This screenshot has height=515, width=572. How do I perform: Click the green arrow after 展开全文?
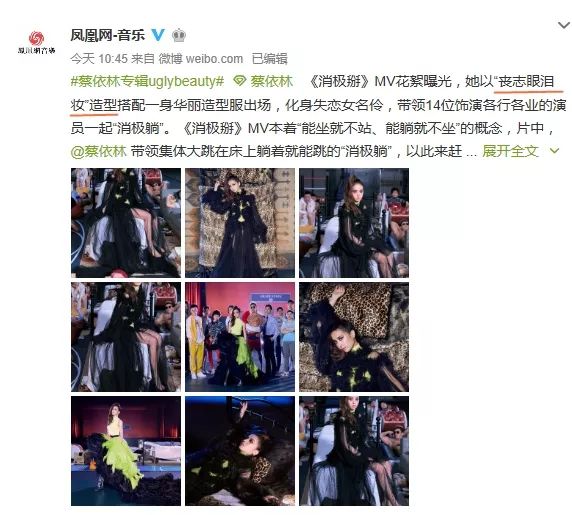(554, 151)
